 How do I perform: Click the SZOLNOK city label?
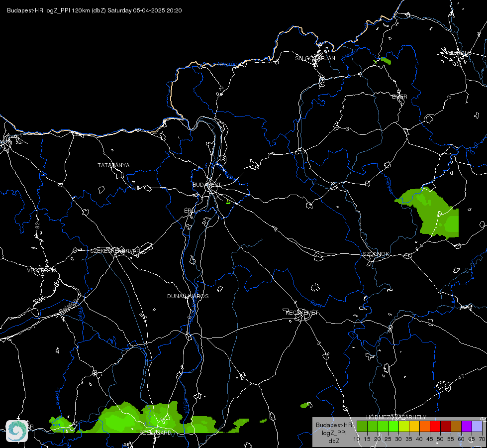[x=376, y=254]
